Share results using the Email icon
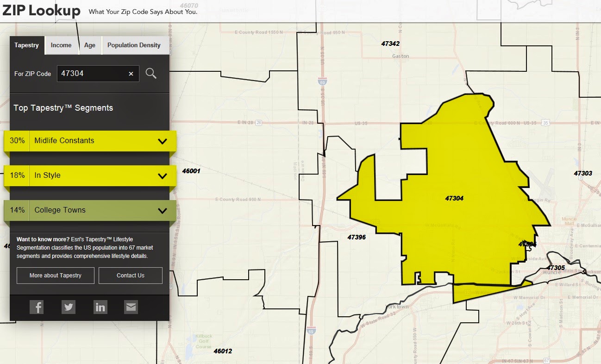Viewport: 601px width, 364px height. 131,307
